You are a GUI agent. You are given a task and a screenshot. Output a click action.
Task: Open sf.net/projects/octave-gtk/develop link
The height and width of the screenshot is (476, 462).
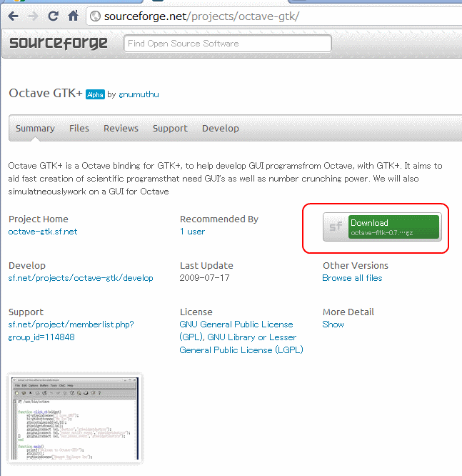[81, 278]
